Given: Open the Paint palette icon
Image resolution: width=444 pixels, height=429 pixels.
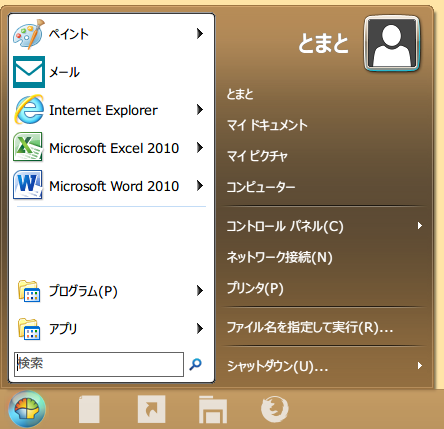Looking at the screenshot, I should point(29,34).
